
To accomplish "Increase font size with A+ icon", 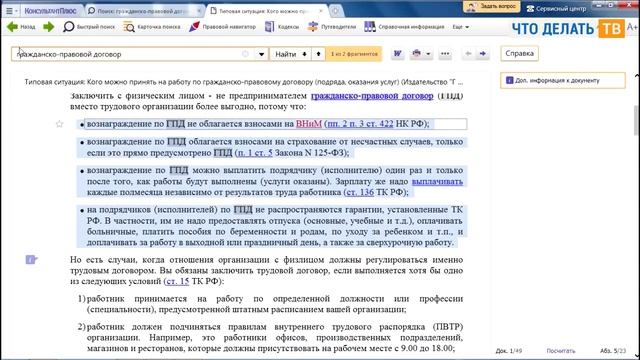I will 632,27.
